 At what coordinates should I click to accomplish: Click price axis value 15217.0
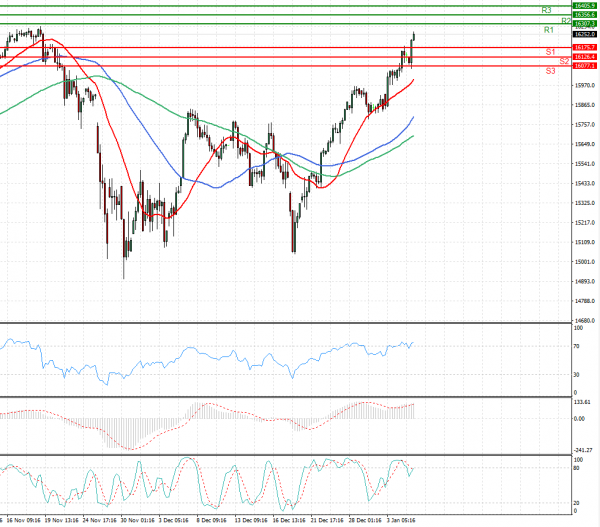585,222
